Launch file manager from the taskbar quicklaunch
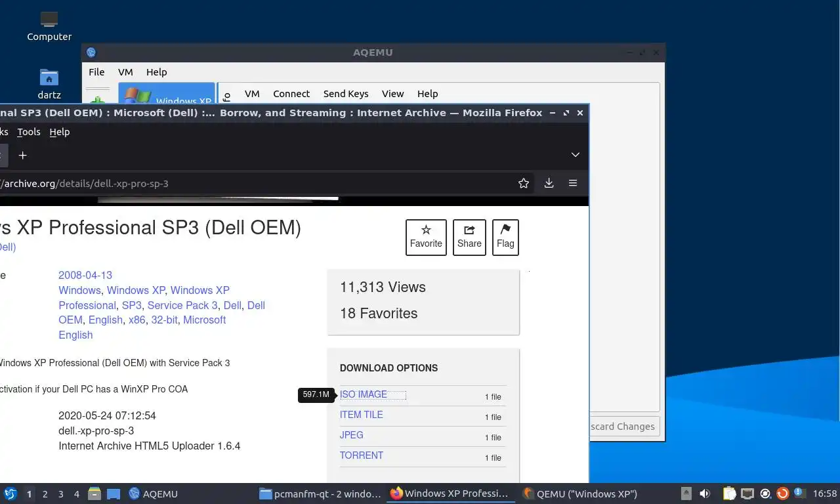Image resolution: width=840 pixels, height=504 pixels. point(94,493)
